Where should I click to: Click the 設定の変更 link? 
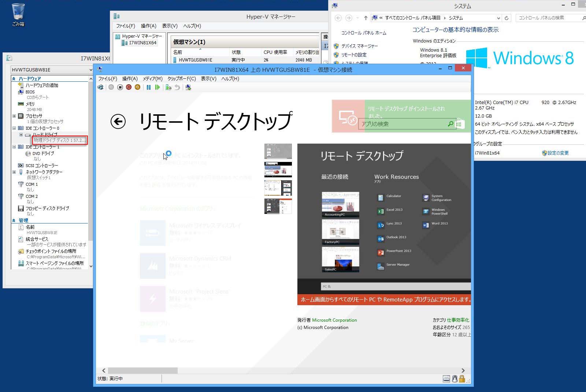click(x=558, y=153)
